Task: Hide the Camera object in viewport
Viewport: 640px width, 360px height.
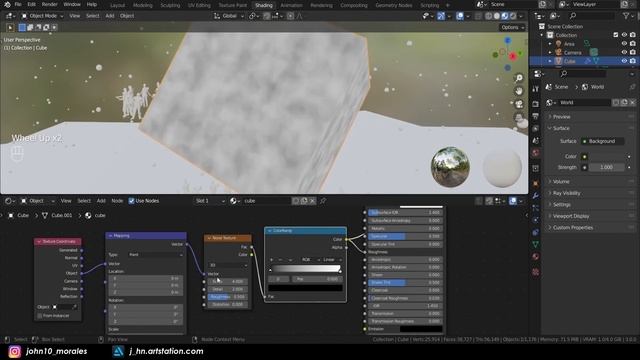Action: pos(624,52)
